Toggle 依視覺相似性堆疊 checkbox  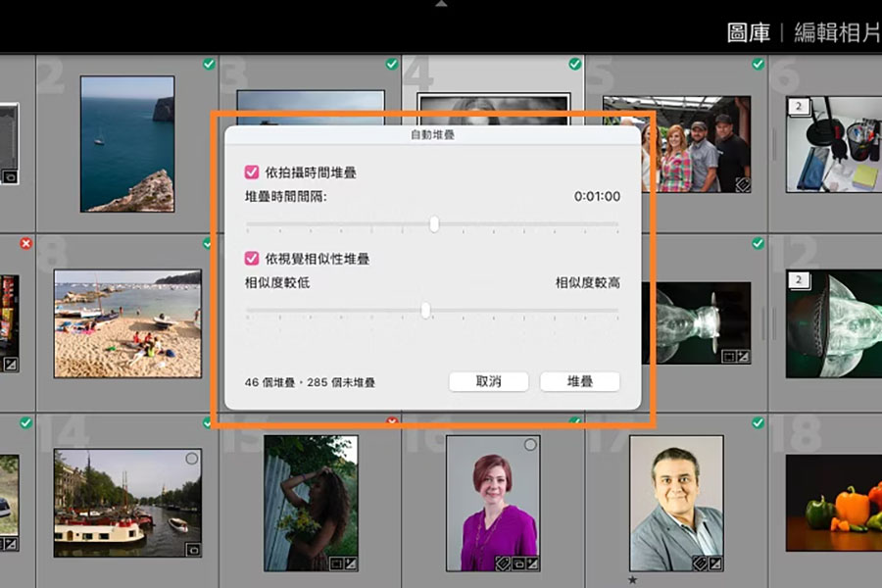click(252, 259)
